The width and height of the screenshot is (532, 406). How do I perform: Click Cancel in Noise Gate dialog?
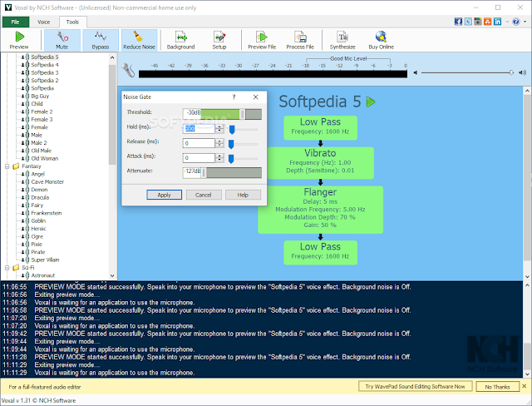click(x=204, y=195)
